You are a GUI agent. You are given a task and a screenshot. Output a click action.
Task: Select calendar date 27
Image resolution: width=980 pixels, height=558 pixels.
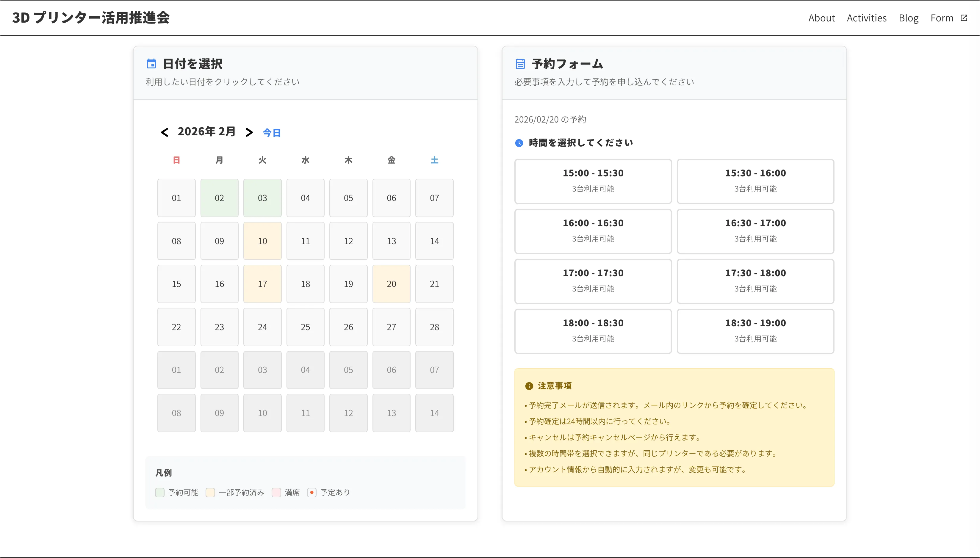[391, 327]
